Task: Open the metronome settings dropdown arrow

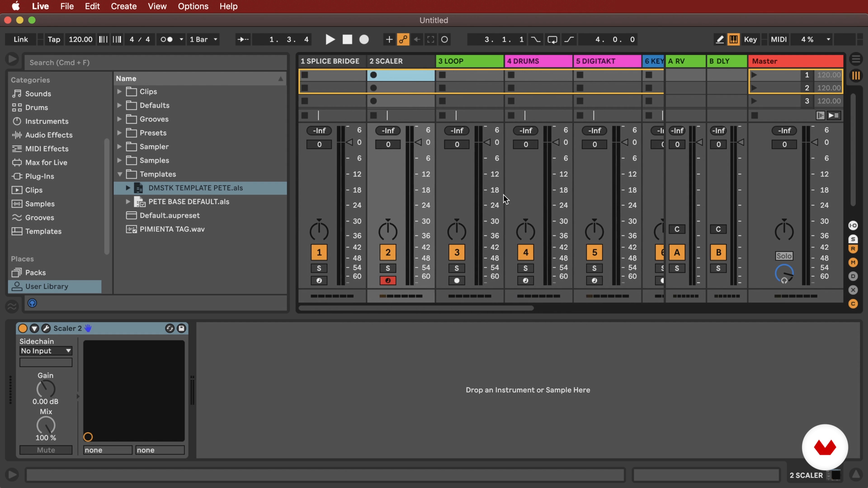Action: [x=181, y=39]
